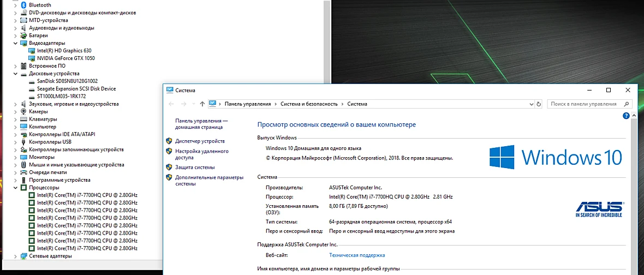Collapse the Процессоры tree node
The width and height of the screenshot is (644, 275).
[x=16, y=188]
